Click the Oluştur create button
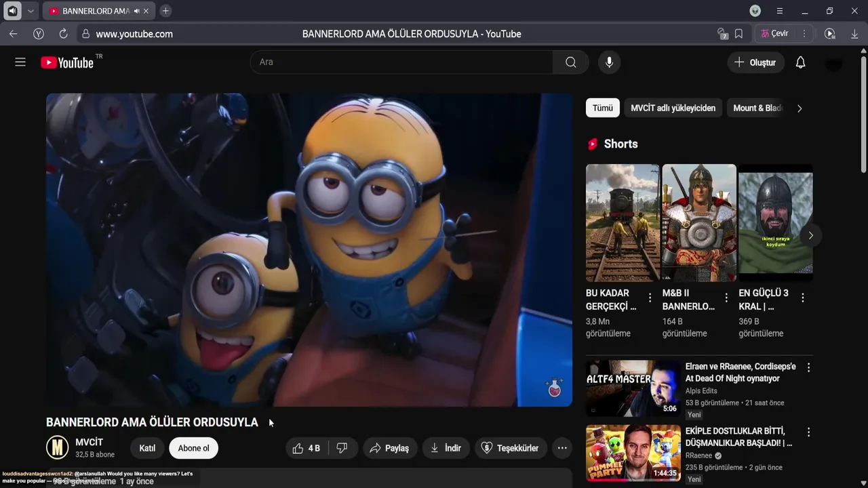Screen dimensions: 868x488 [x=756, y=62]
